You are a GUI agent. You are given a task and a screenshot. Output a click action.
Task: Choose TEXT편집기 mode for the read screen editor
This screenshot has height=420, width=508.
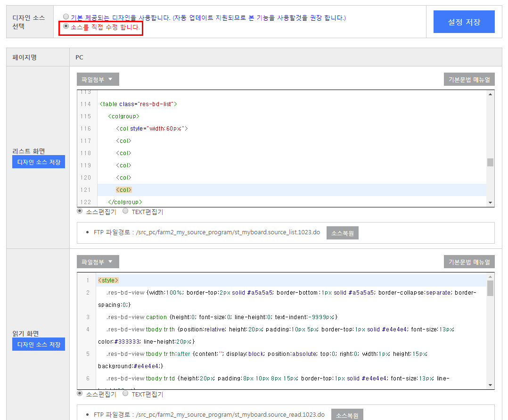click(x=125, y=394)
